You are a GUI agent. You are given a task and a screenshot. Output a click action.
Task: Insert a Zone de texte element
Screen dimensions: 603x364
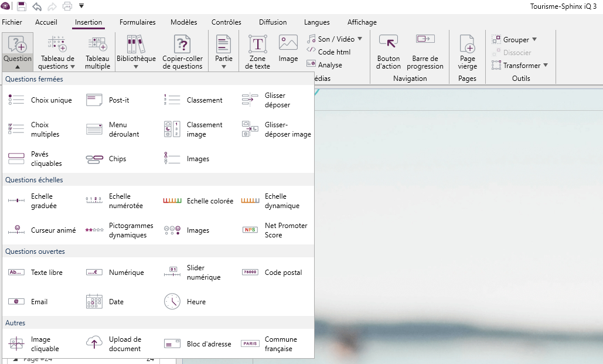coord(257,52)
